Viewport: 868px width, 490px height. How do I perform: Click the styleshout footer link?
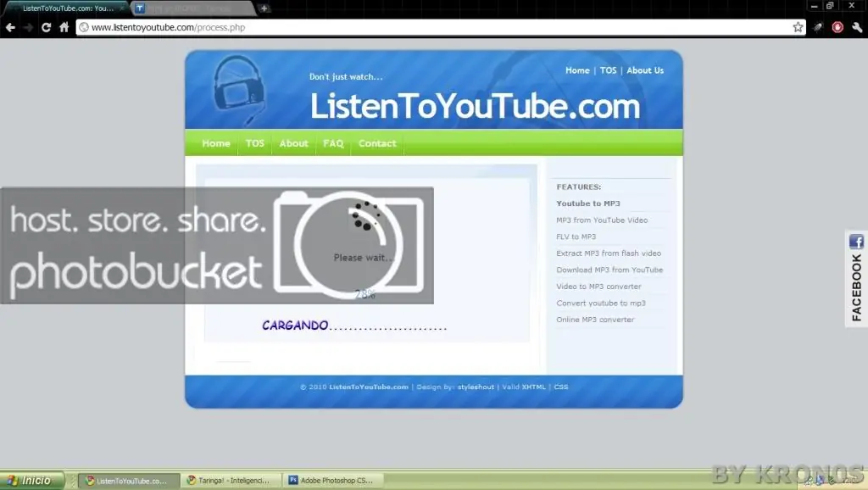coord(476,387)
